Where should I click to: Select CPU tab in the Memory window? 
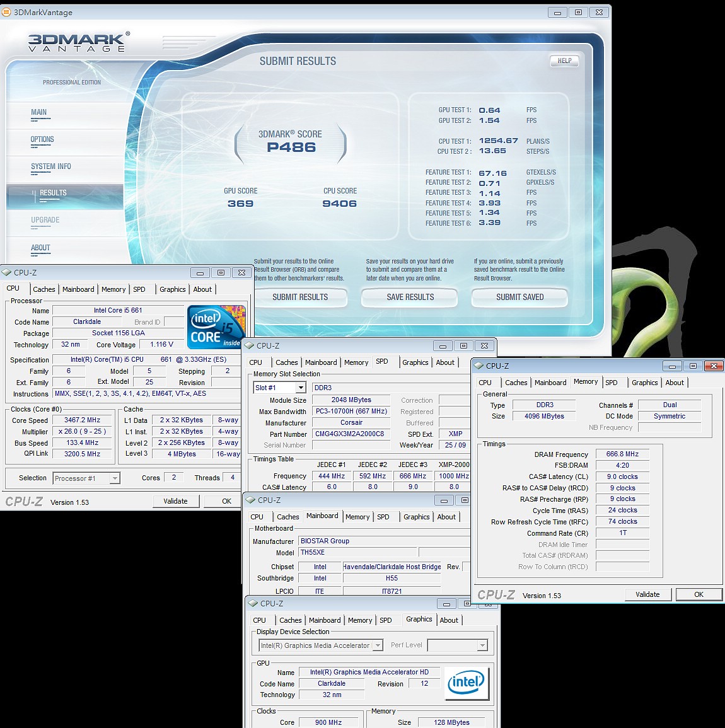485,383
